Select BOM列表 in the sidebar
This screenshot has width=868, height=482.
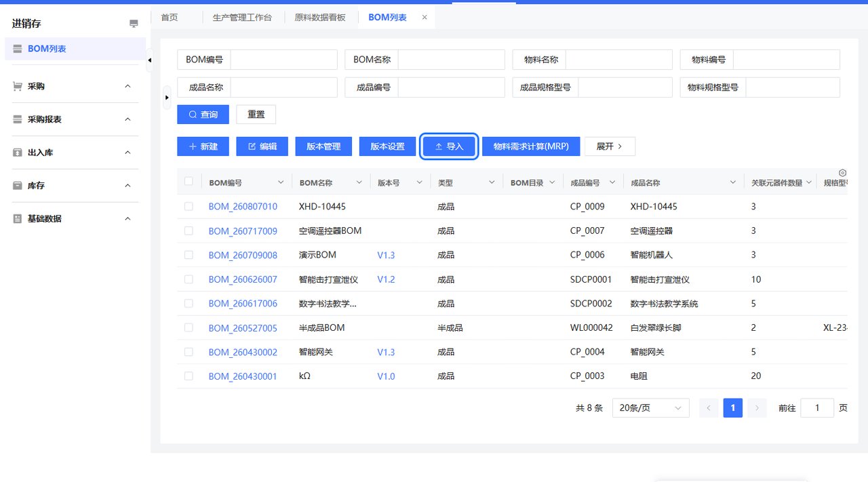(x=75, y=49)
